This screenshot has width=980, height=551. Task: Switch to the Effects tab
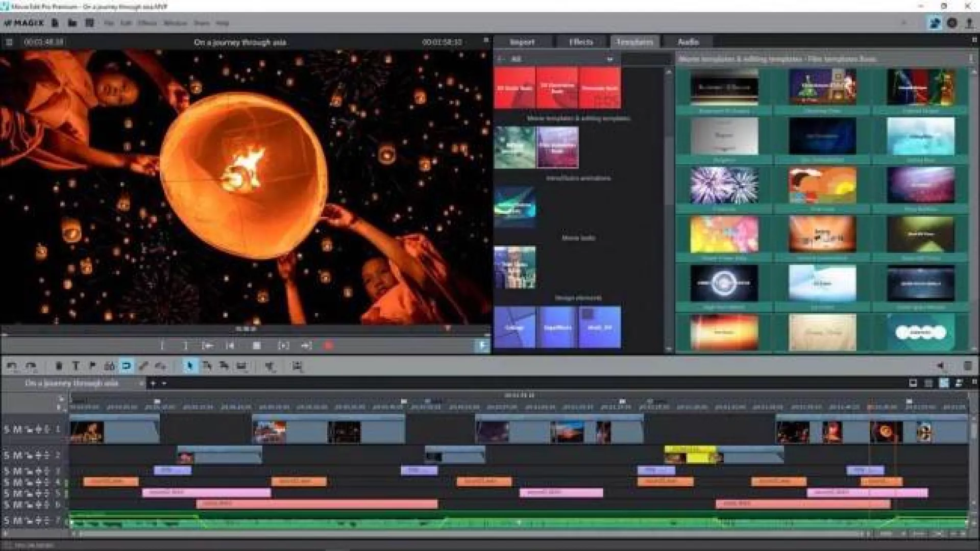[581, 42]
